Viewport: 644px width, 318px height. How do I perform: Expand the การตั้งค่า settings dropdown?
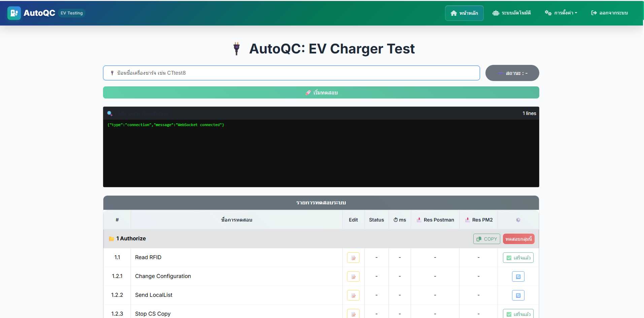click(561, 13)
